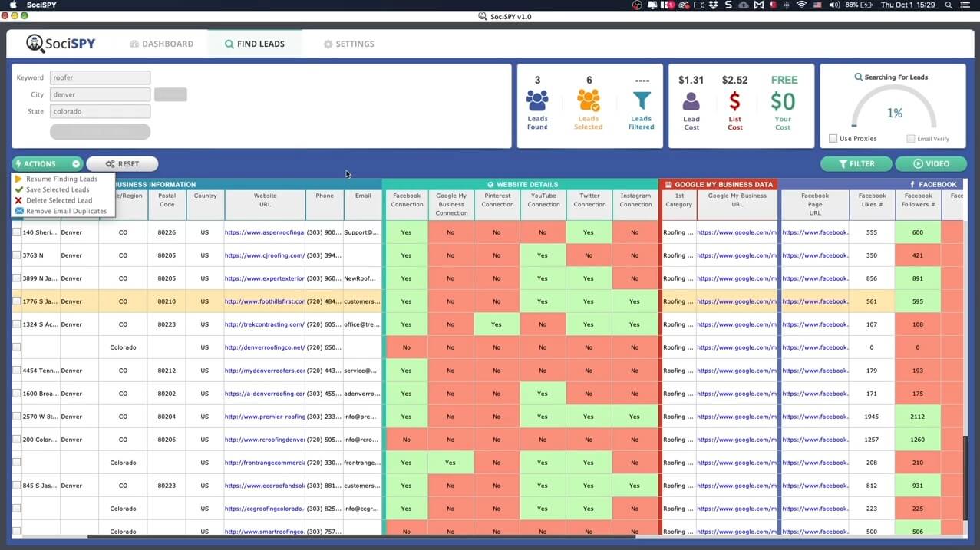Choose Save Selected Leads
Viewport: 980px width, 550px height.
(58, 189)
